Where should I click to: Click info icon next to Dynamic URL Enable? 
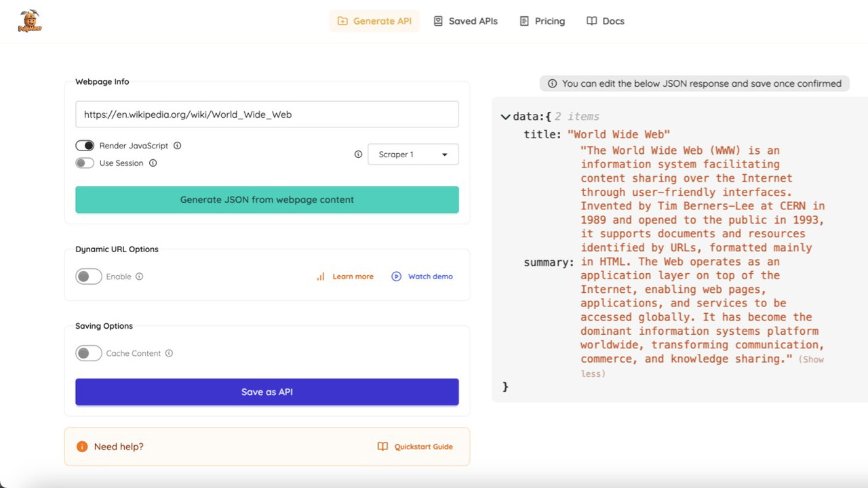pos(140,277)
